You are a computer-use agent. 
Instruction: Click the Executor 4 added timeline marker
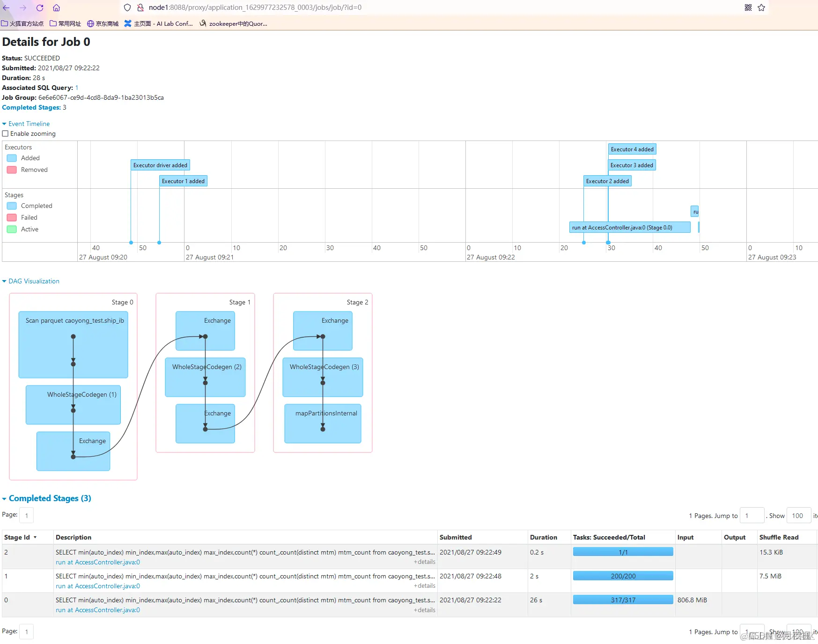(x=632, y=149)
